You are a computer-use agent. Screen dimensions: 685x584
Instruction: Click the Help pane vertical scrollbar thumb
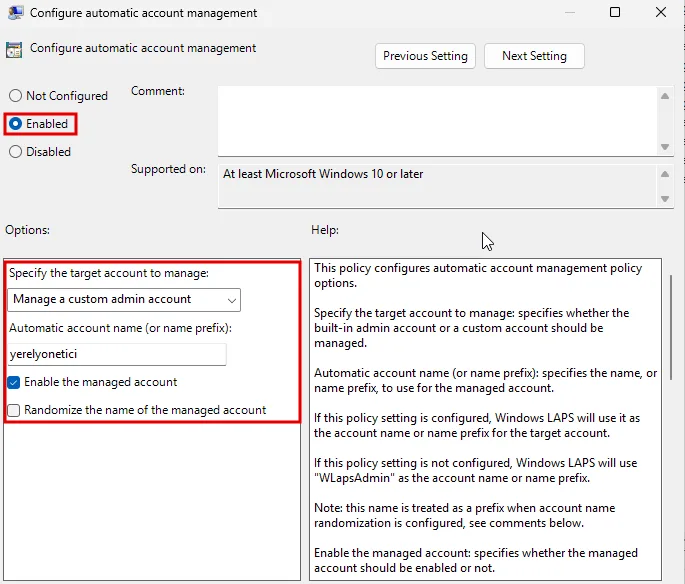[x=671, y=327]
